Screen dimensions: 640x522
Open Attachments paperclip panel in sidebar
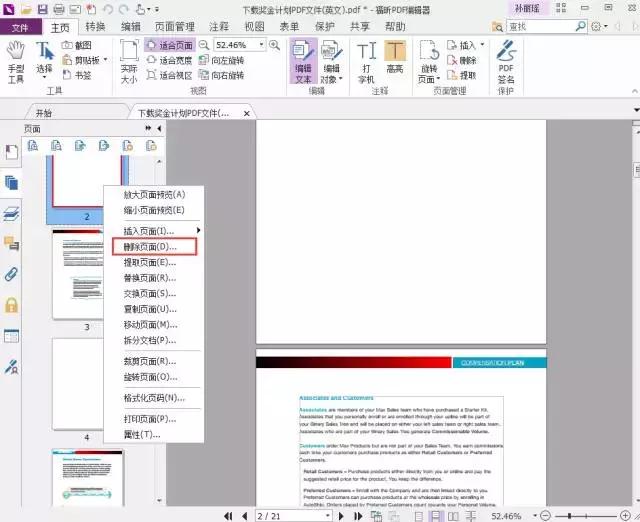pos(11,274)
